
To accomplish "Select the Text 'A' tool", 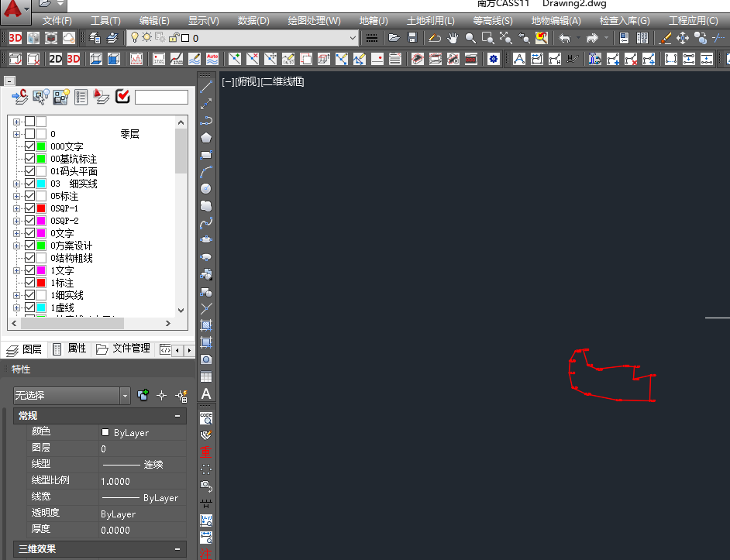I will click(206, 394).
